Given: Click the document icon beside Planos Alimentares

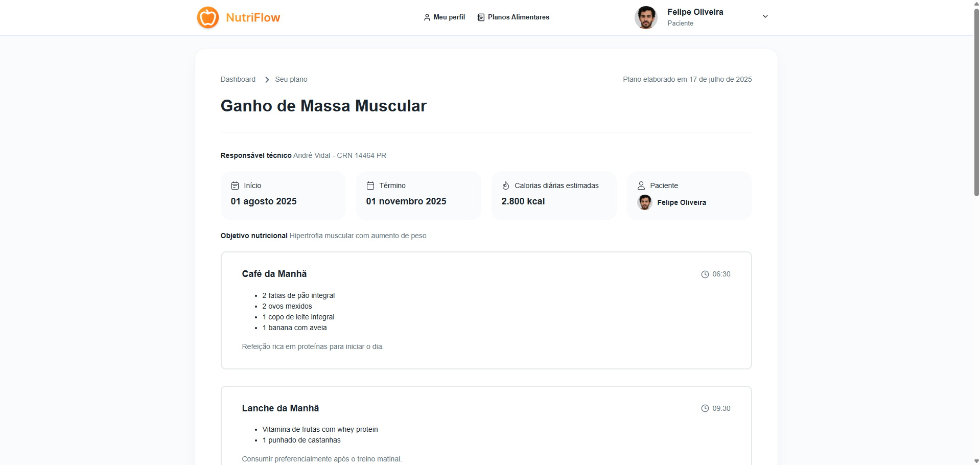Looking at the screenshot, I should (480, 17).
